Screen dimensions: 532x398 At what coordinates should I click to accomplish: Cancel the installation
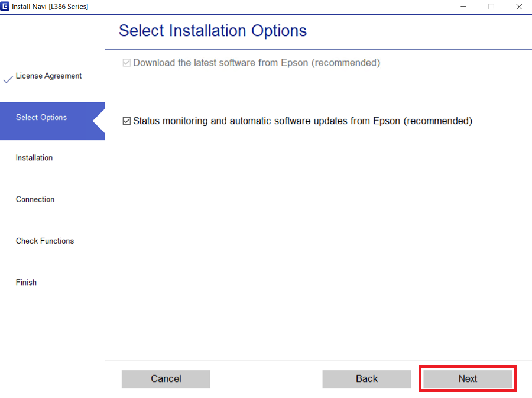[x=166, y=378]
